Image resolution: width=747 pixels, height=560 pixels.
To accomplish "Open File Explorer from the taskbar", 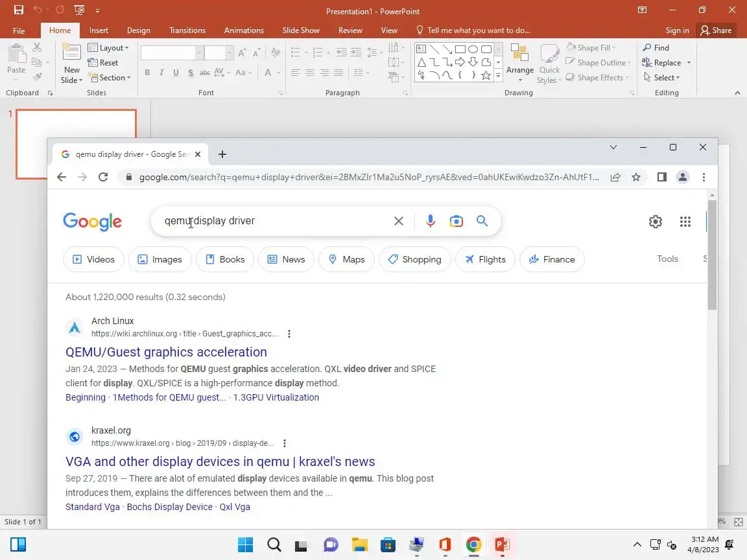I will tap(360, 544).
